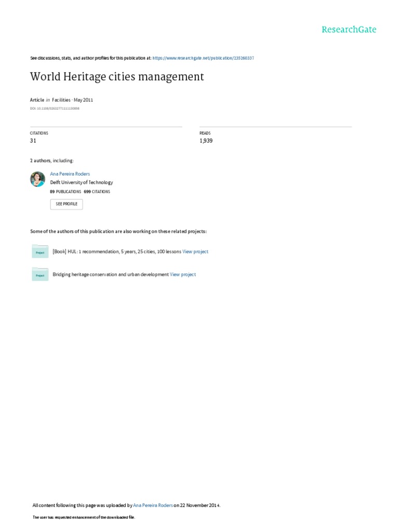Click the CITATIONS label
The image size is (399, 532).
(x=39, y=133)
